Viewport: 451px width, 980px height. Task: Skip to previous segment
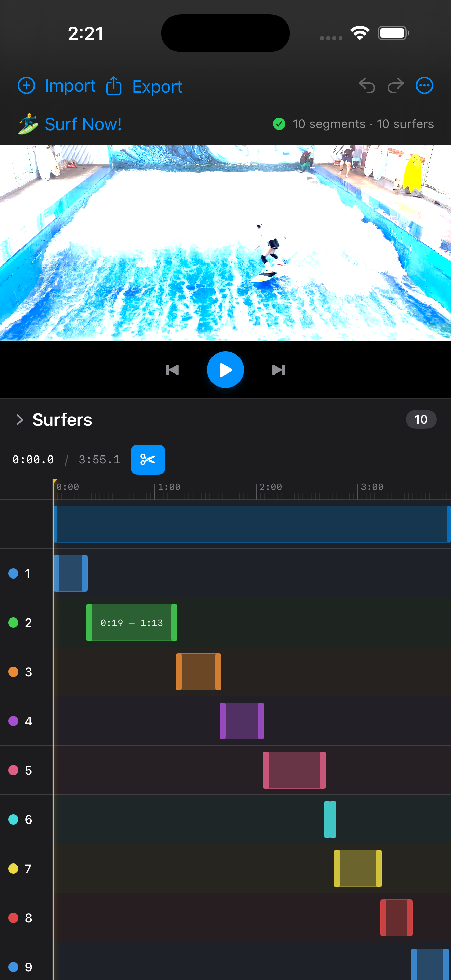[172, 370]
